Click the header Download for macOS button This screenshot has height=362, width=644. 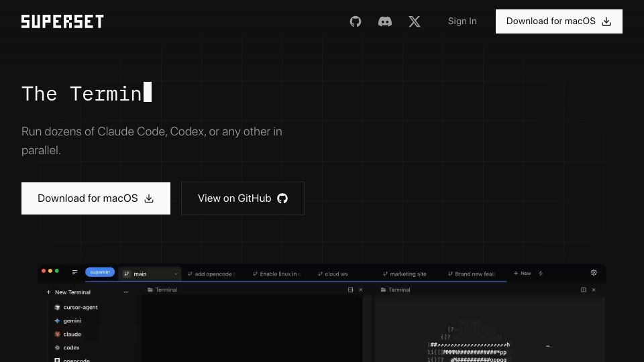point(559,21)
